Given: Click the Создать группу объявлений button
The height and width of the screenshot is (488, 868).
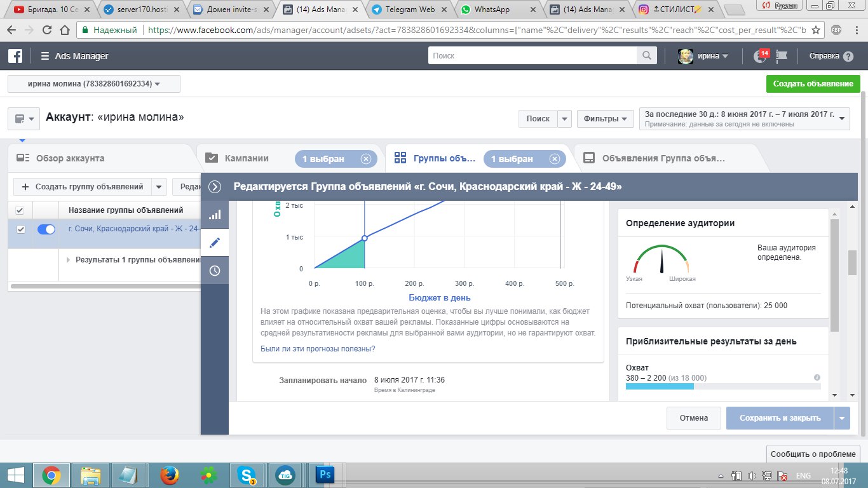Looking at the screenshot, I should [x=83, y=187].
